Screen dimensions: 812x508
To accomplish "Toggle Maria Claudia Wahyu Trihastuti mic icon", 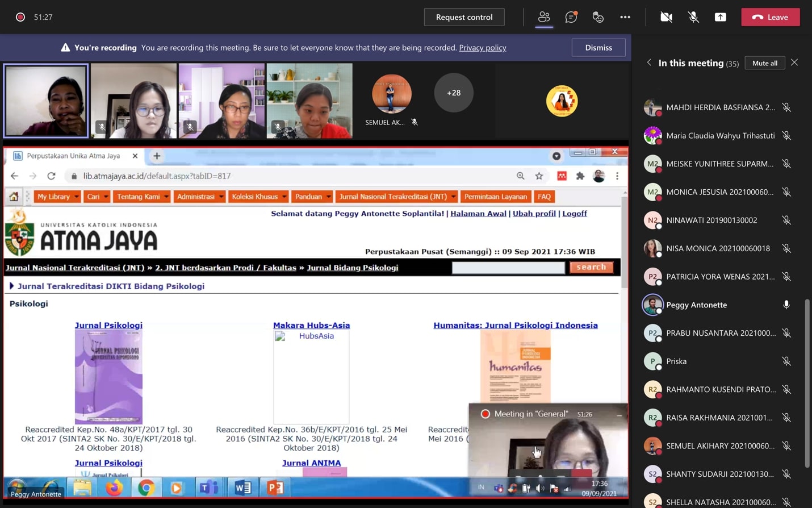I will coord(786,135).
